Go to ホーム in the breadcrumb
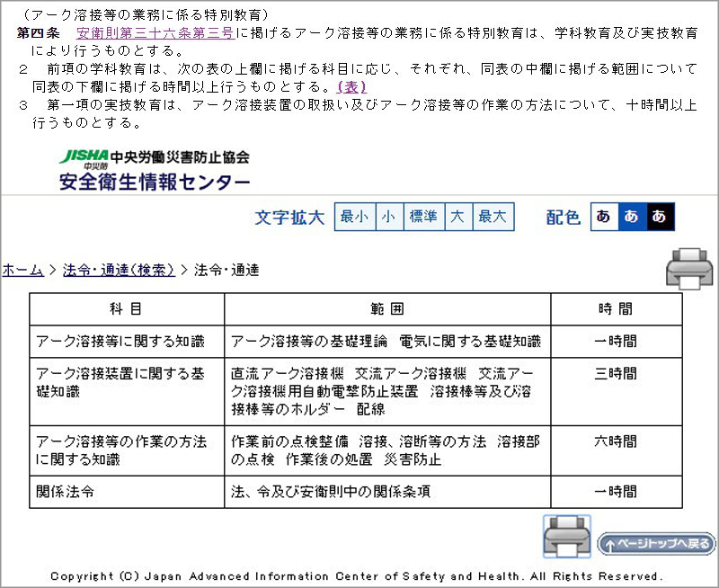 tap(23, 270)
